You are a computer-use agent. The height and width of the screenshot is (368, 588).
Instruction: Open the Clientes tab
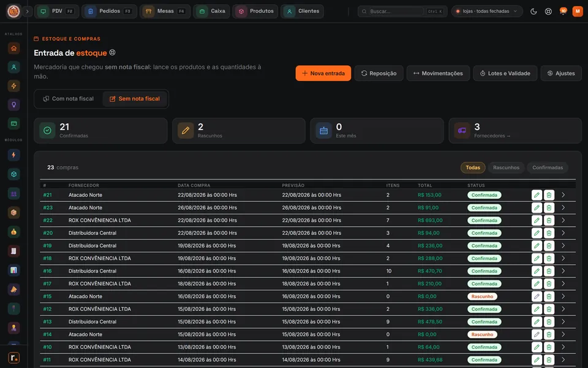pyautogui.click(x=302, y=11)
